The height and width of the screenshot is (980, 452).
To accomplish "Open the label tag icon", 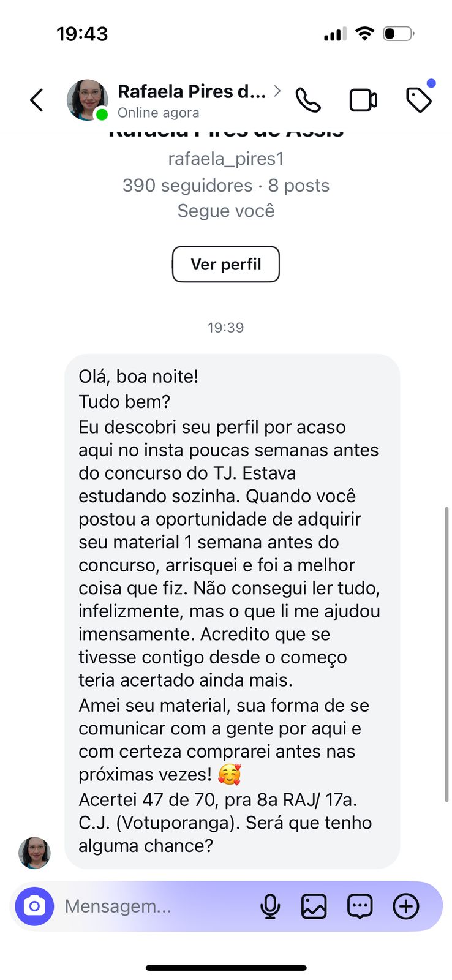I will click(x=419, y=100).
